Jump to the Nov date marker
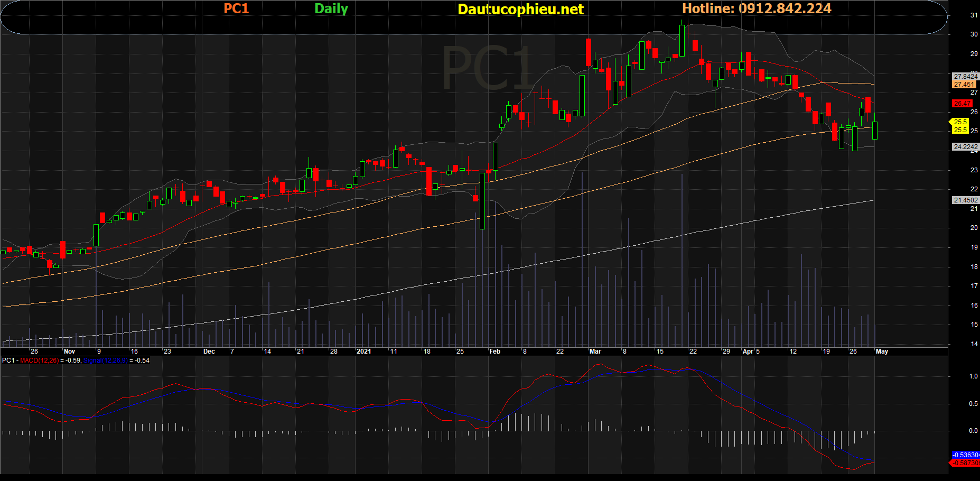The height and width of the screenshot is (481, 980). [69, 351]
